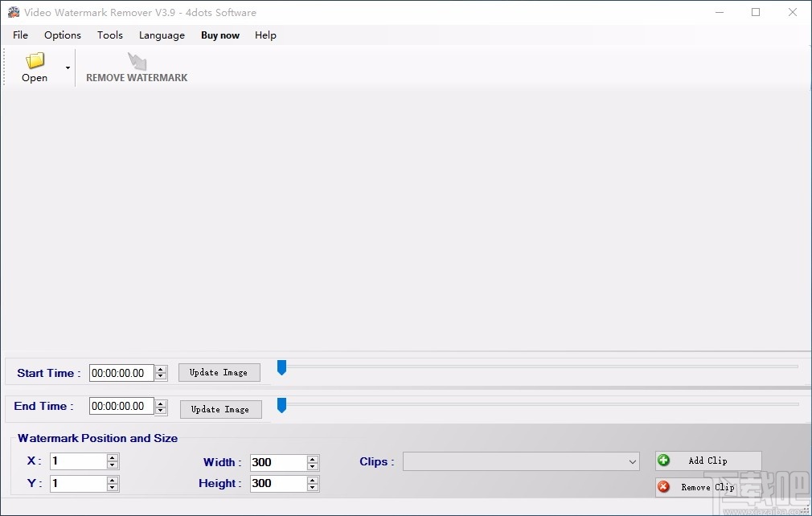Decrease Y value with down arrow
The image size is (812, 516).
pos(113,487)
